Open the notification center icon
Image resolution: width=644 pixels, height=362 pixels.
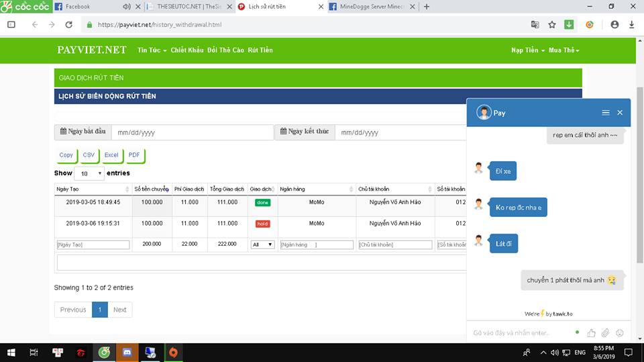(x=628, y=353)
